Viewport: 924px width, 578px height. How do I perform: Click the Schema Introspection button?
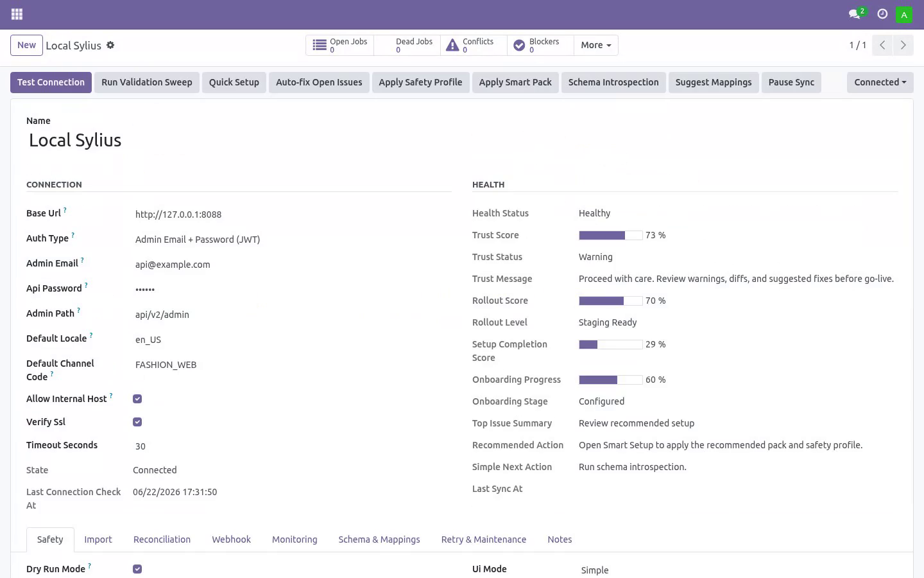pyautogui.click(x=613, y=82)
